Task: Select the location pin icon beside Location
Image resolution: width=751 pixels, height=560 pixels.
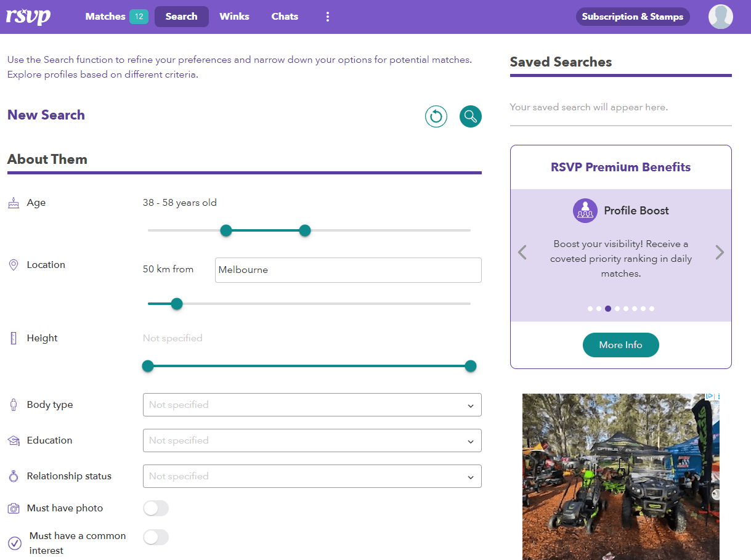Action: [x=13, y=264]
